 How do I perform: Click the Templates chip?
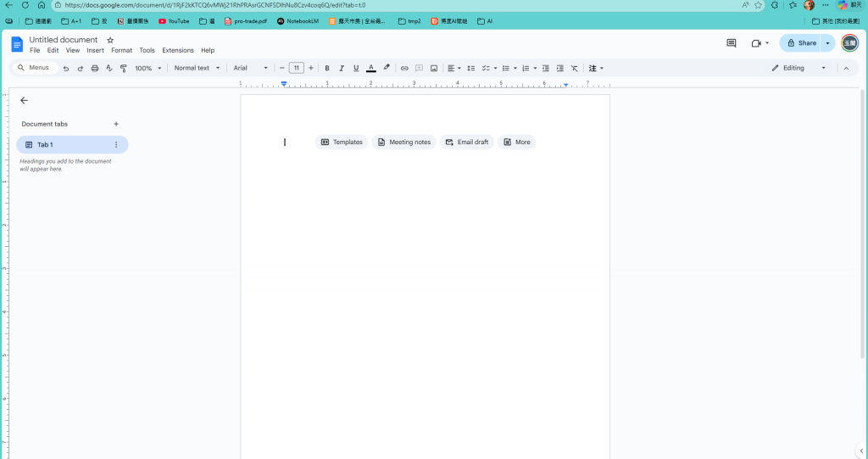pos(342,142)
